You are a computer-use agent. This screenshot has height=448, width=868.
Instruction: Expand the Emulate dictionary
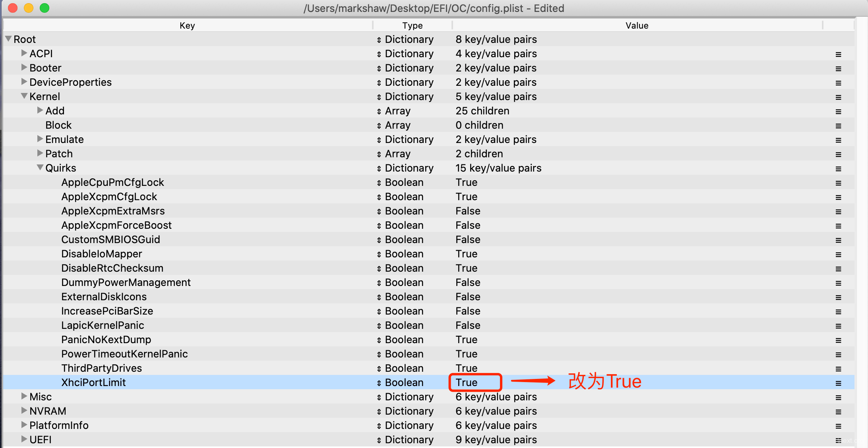40,139
